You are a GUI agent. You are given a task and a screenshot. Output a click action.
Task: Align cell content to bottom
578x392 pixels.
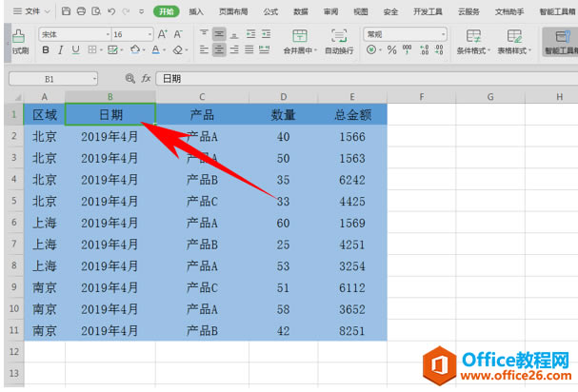pyautogui.click(x=234, y=34)
